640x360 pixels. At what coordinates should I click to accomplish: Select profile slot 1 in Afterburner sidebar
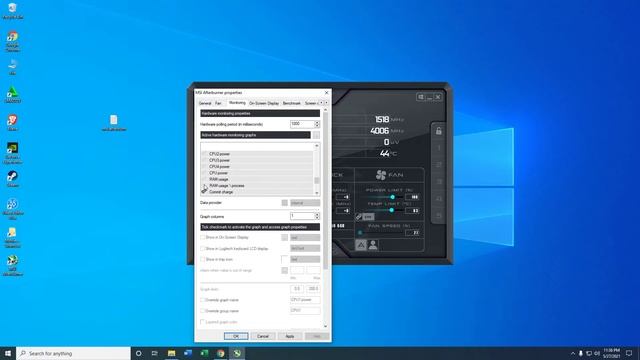point(439,148)
